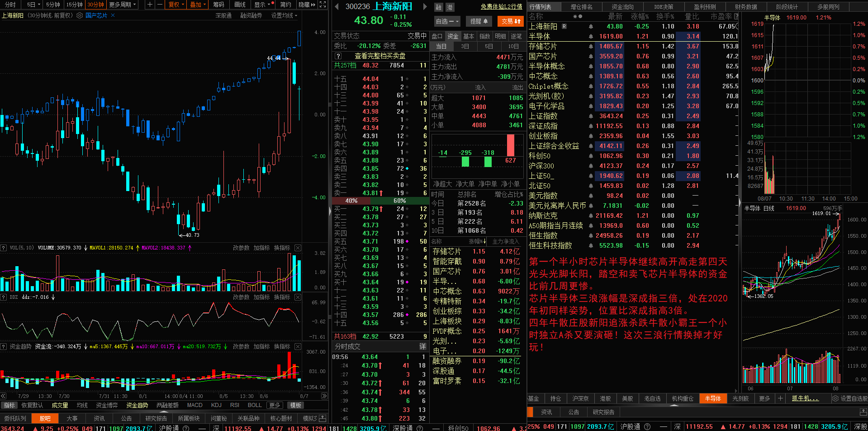868x431 pixels.
Task: Select the 3日 capital flow tab
Action: (465, 46)
